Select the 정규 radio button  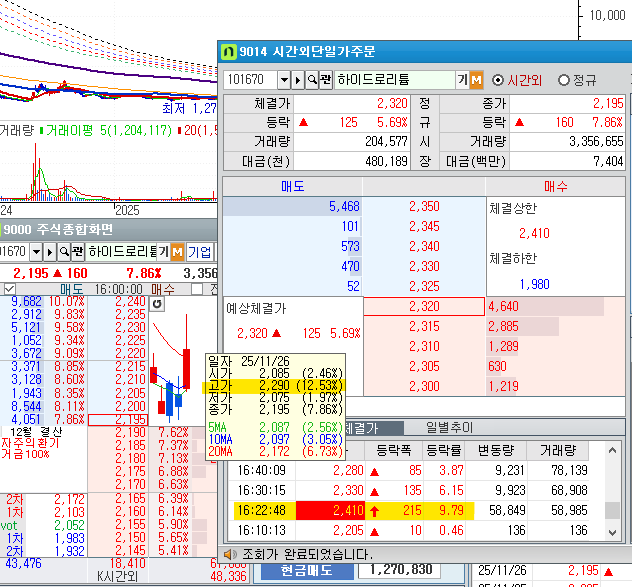click(563, 80)
